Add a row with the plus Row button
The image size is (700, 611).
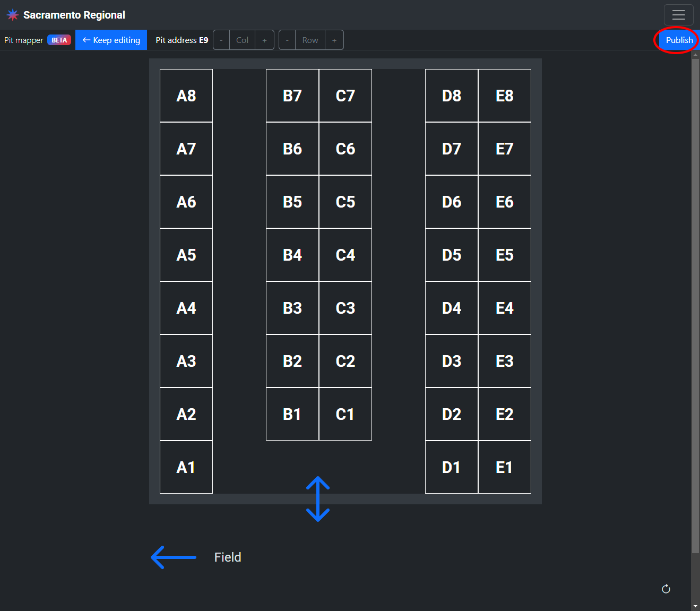[334, 40]
